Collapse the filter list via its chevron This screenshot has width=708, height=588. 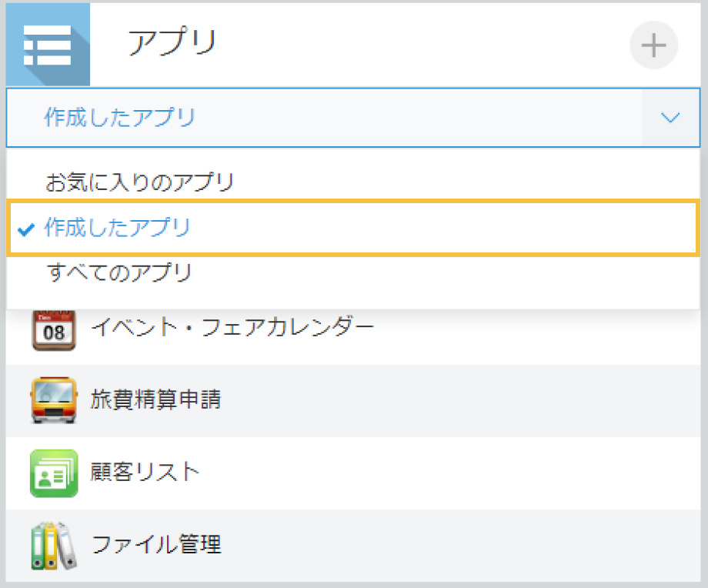(x=670, y=118)
